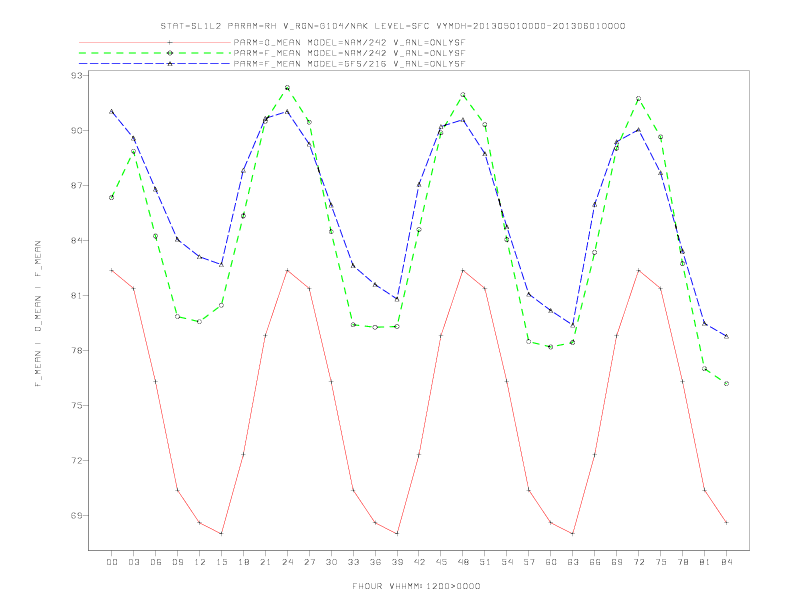
Task: Click the x-axis forecast hour label 24
Action: 287,562
